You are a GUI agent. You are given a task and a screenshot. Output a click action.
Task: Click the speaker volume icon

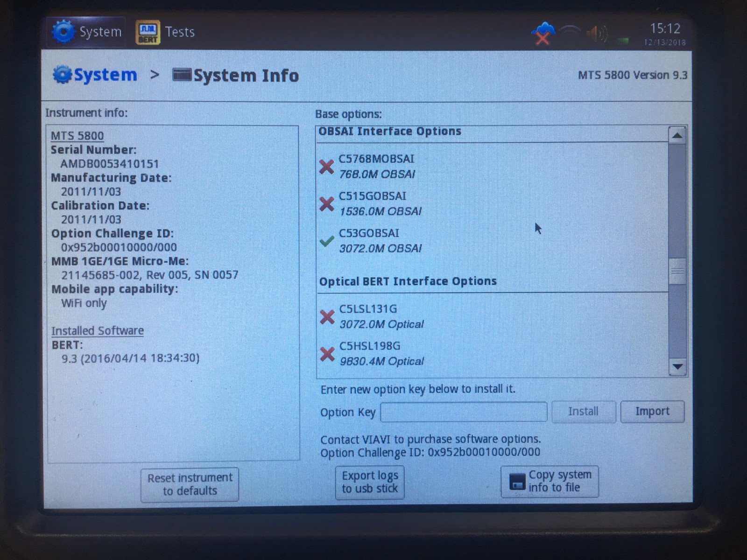[597, 33]
